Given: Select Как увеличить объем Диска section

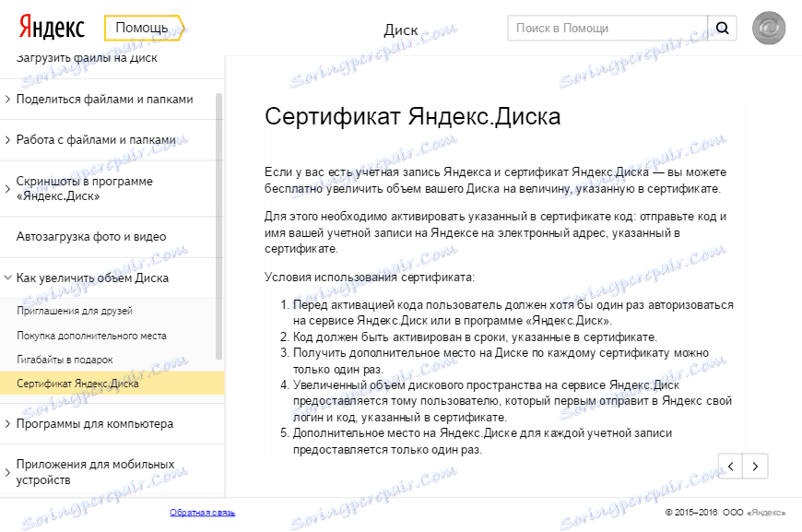Looking at the screenshot, I should pos(92,278).
